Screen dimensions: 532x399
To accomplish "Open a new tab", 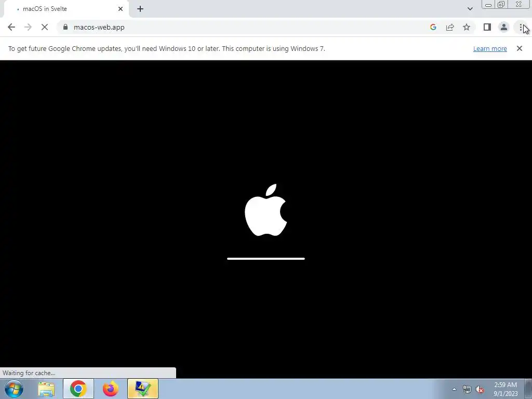I will pos(140,9).
